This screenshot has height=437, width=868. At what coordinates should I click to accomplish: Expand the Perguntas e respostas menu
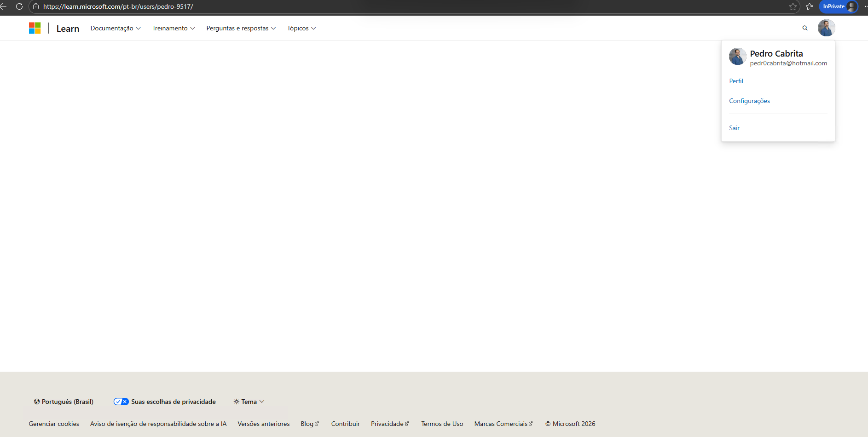click(241, 28)
